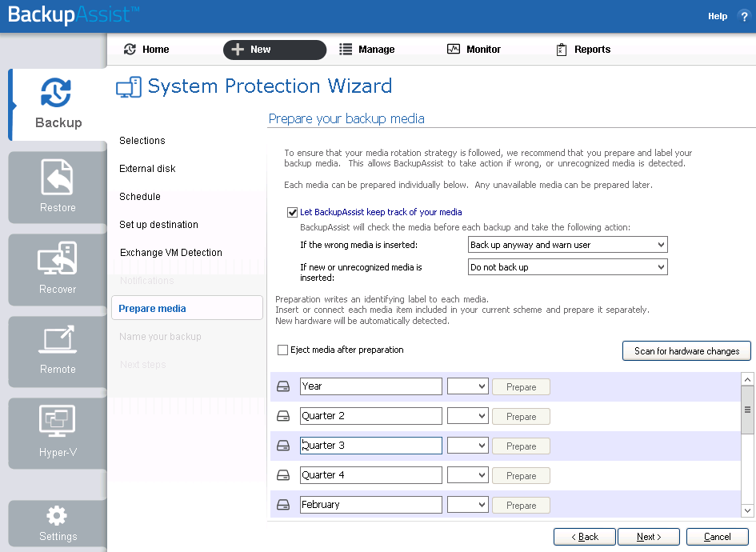This screenshot has height=552, width=756.
Task: Click the Quarter 4 label field
Action: pos(370,475)
